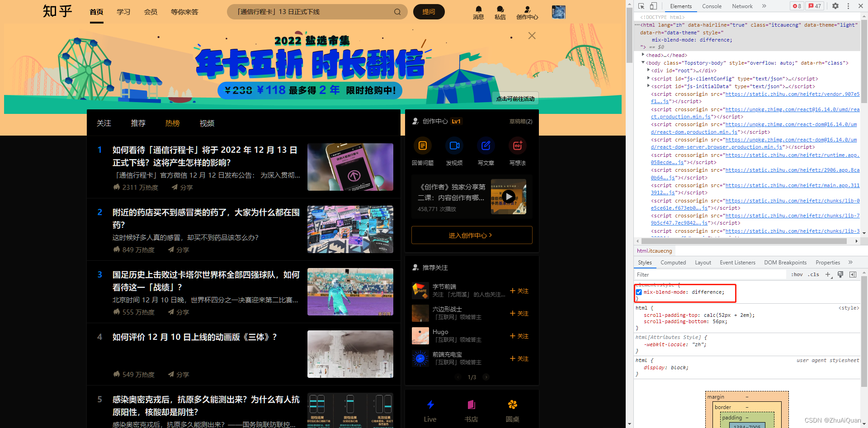
Task: Click the DevTools inspect element picker icon
Action: 641,6
